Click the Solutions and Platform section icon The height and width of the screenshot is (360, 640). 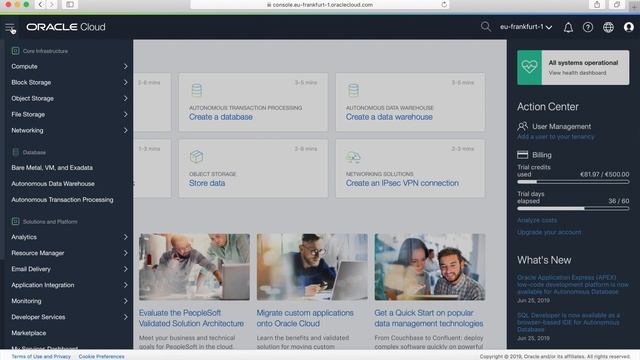[16, 222]
